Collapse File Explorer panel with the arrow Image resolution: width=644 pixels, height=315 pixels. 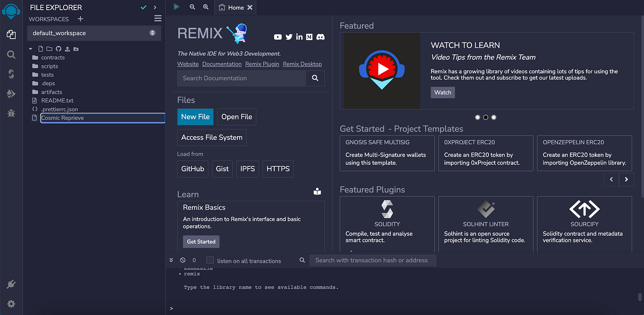click(155, 7)
